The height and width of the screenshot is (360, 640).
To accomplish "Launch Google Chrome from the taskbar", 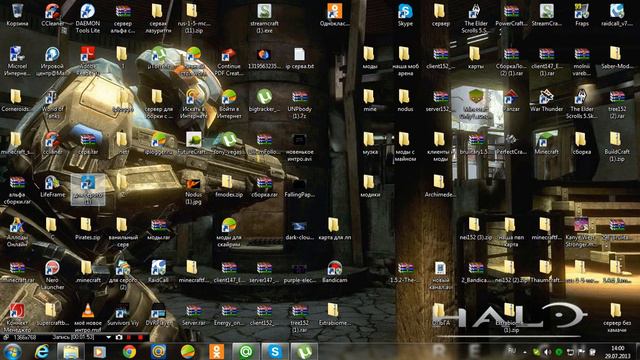I will pyautogui.click(x=129, y=351).
